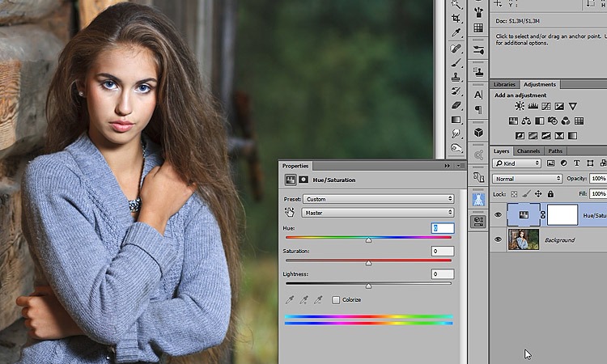The width and height of the screenshot is (607, 364).
Task: Toggle filter for shape layers
Action: [590, 163]
